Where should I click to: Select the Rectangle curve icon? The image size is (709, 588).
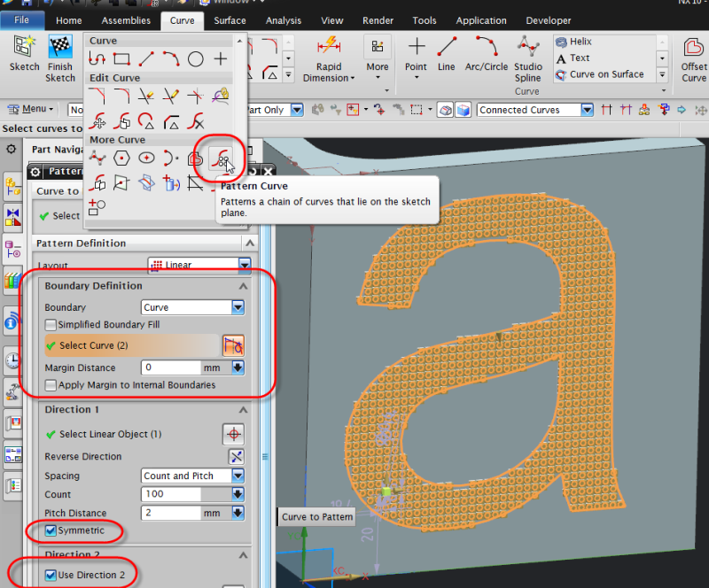tap(121, 58)
